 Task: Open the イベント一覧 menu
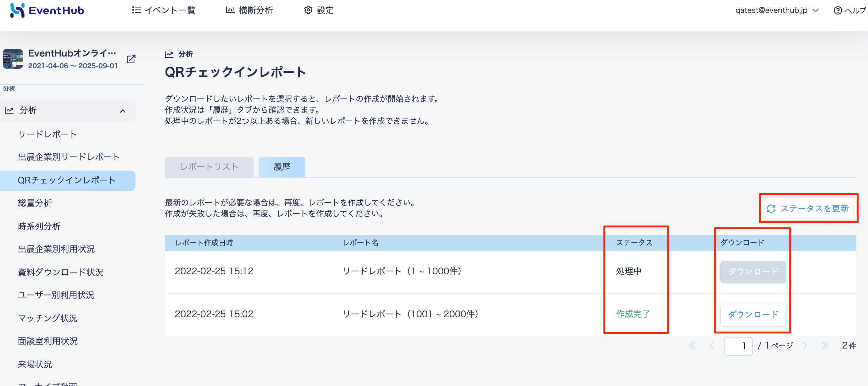pos(164,10)
